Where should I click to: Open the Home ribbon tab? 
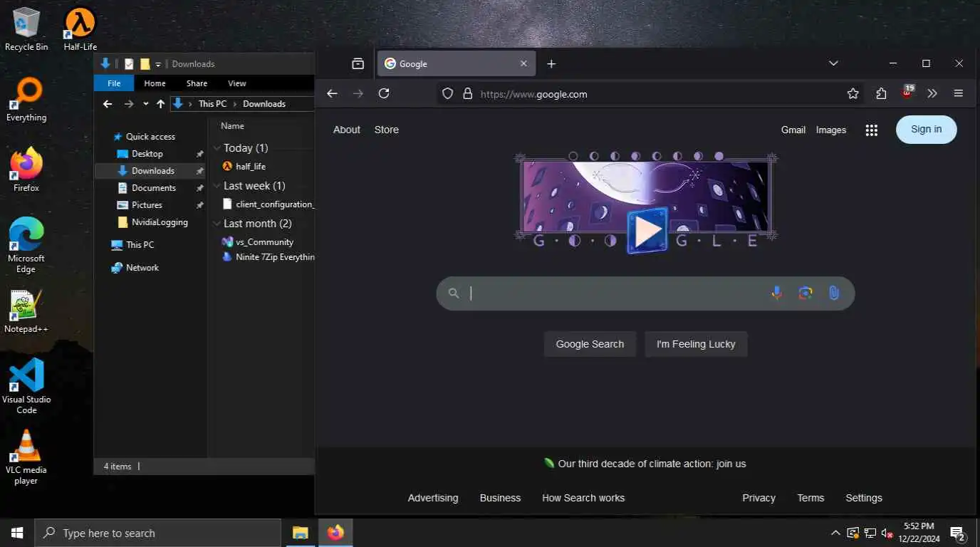click(x=155, y=83)
